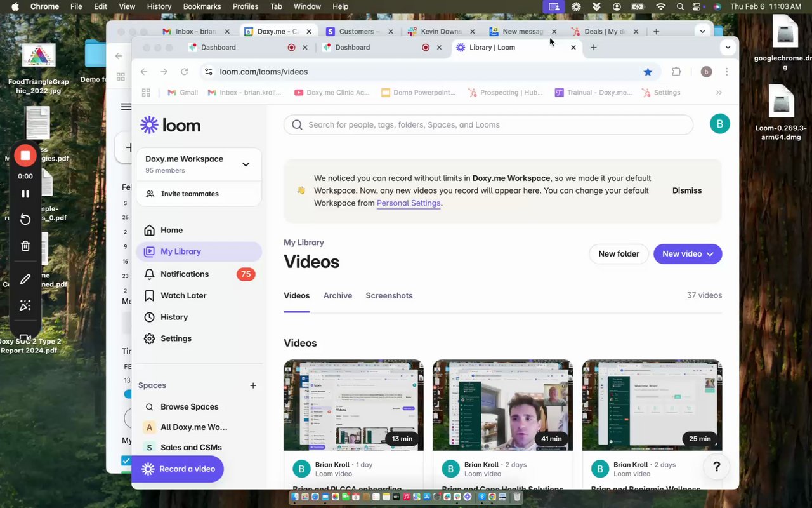Expand the Doxy.me Workspace switcher
The width and height of the screenshot is (812, 508).
tap(199, 164)
